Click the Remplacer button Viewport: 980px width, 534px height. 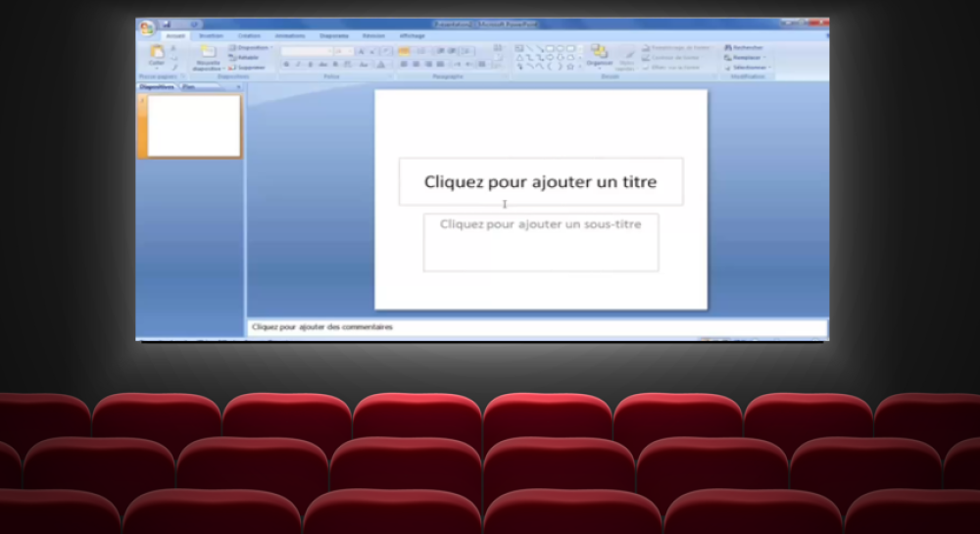point(747,58)
